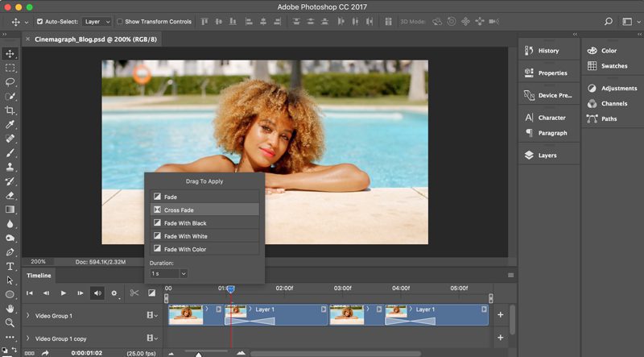644x357 pixels.
Task: Click the blue timeline playhead marker
Action: tap(230, 289)
